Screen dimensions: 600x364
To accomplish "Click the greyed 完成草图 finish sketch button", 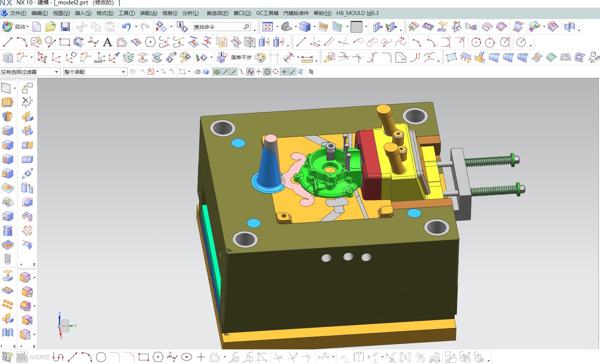I will 34,357.
